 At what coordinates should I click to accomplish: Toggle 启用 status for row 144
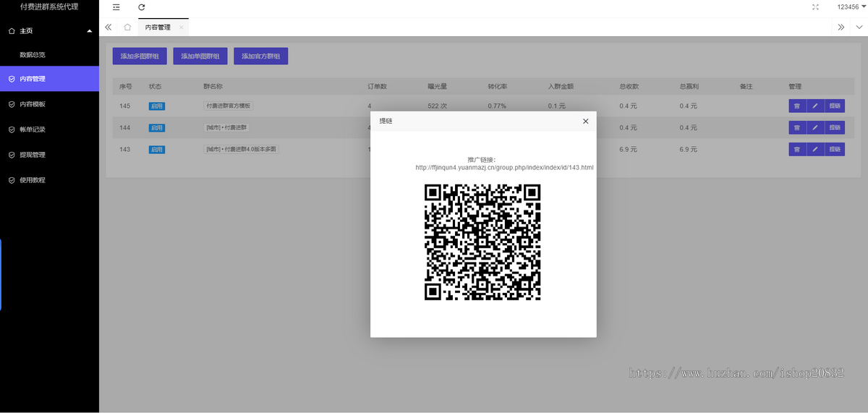[x=157, y=127]
